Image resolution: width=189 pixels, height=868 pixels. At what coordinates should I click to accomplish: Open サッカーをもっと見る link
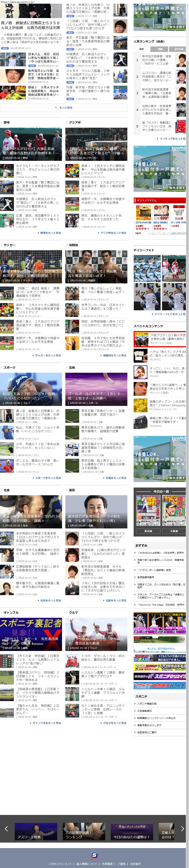pyautogui.click(x=47, y=355)
